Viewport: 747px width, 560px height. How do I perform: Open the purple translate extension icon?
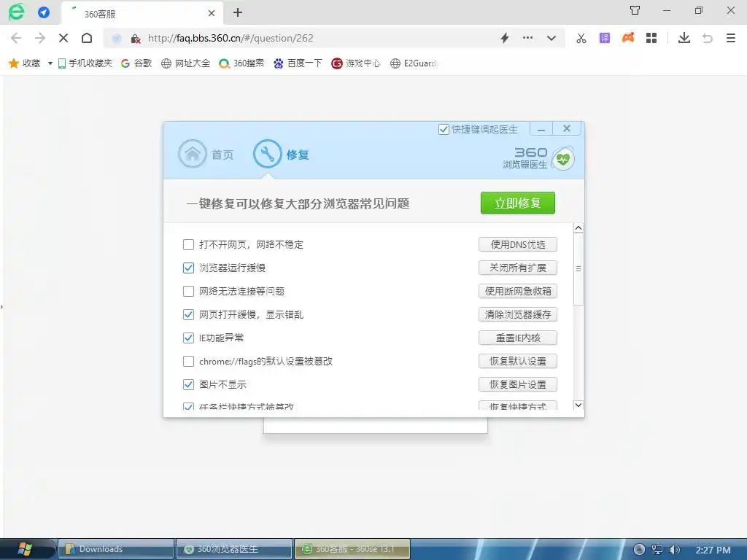605,38
